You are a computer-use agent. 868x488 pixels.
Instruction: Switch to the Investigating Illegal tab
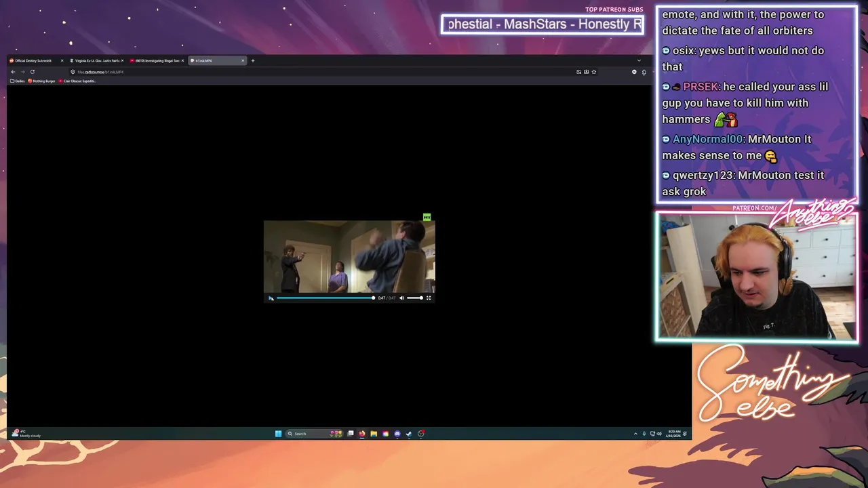(155, 60)
